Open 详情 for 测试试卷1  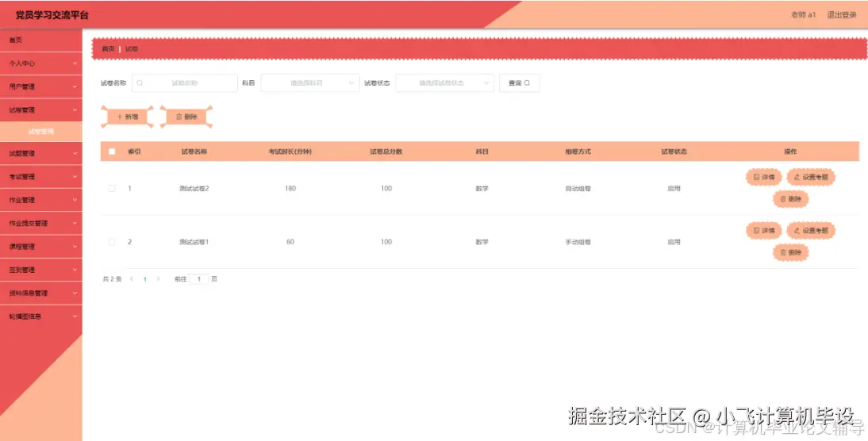pyautogui.click(x=763, y=230)
